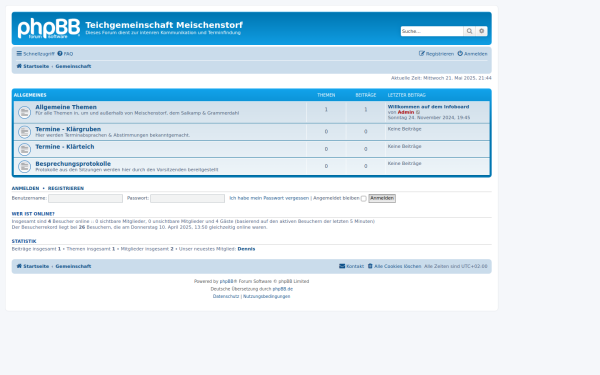Open the Datenschutz link

[226, 296]
